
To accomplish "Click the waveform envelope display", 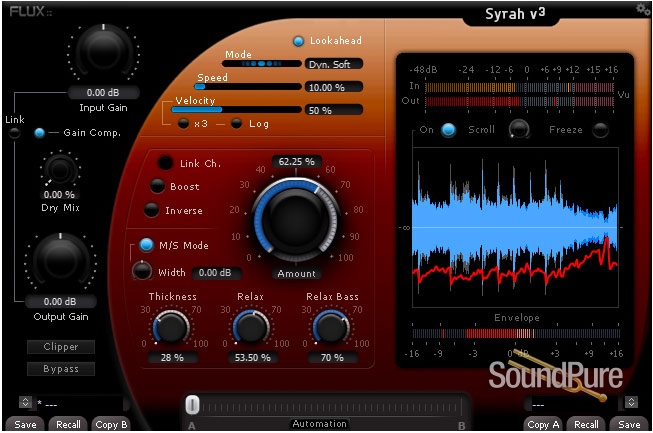I will click(515, 227).
